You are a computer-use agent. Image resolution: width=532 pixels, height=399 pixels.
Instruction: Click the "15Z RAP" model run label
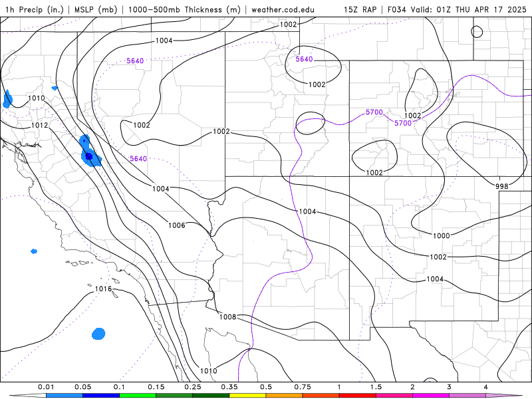tap(360, 9)
